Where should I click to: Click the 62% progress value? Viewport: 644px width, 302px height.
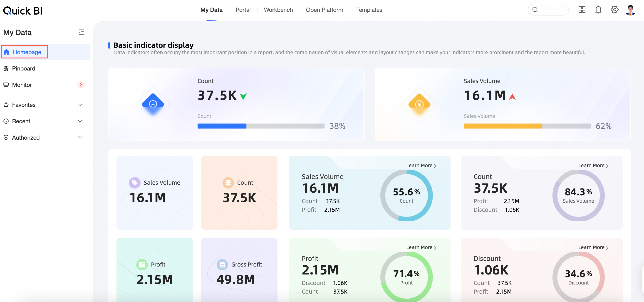coord(604,126)
